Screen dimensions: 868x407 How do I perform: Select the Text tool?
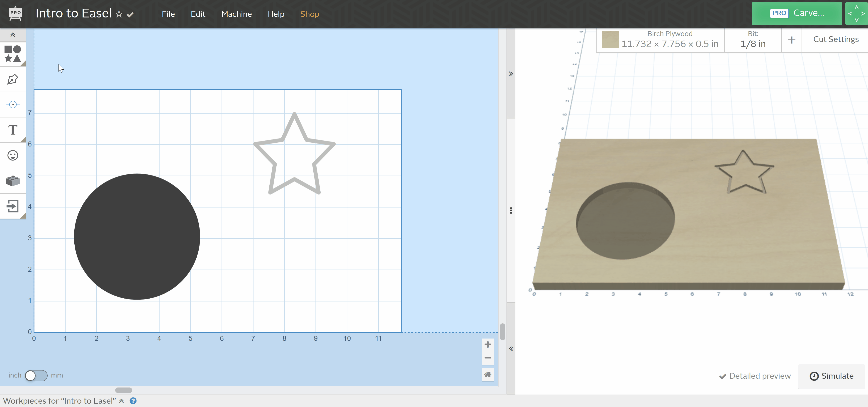[12, 130]
